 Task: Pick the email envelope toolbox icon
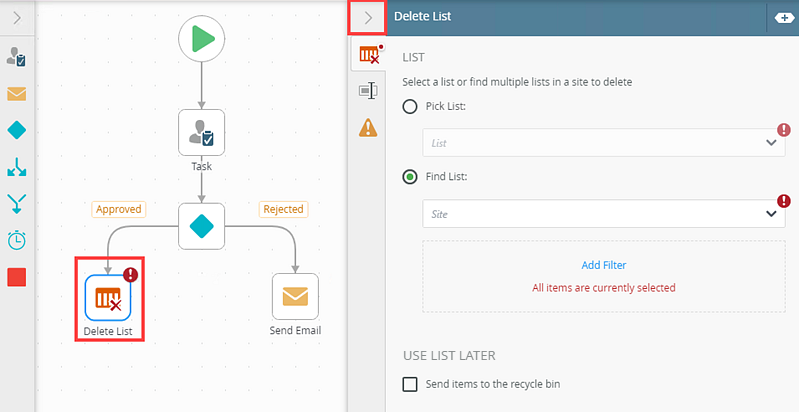17,94
